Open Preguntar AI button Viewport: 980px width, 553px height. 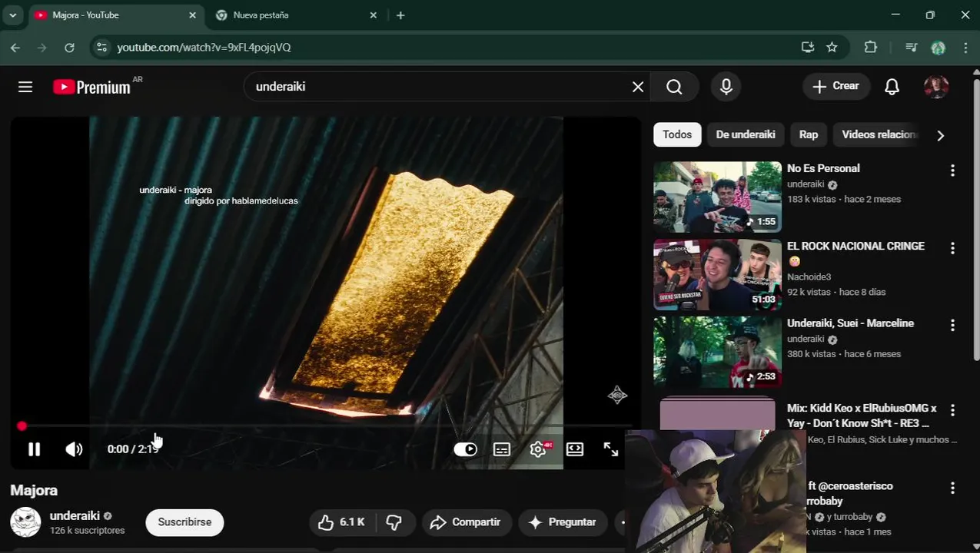562,522
